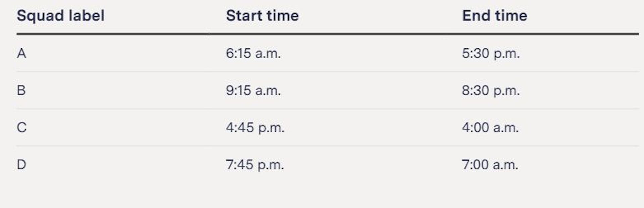Click the 6:15 a.m. start time

[x=253, y=53]
